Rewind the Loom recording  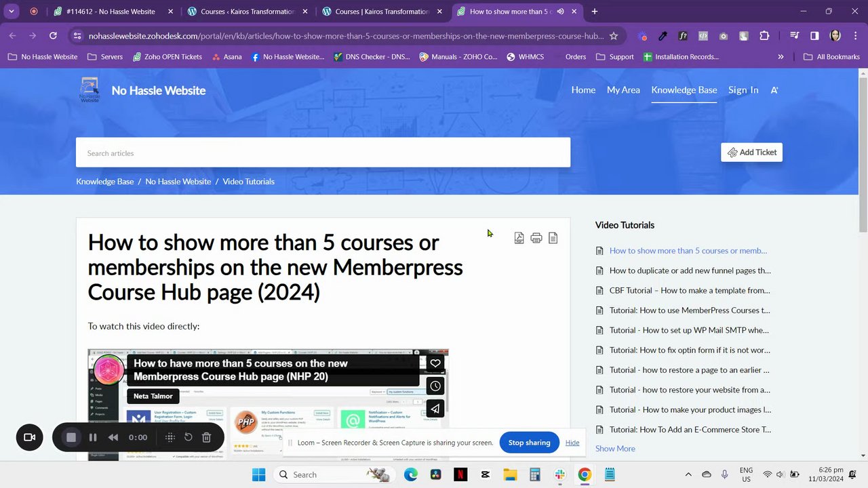(113, 437)
